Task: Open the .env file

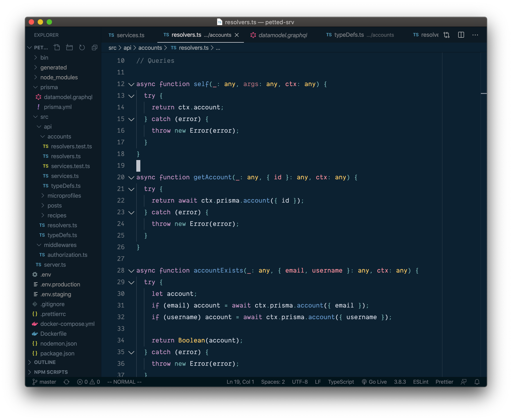Action: 63,275
